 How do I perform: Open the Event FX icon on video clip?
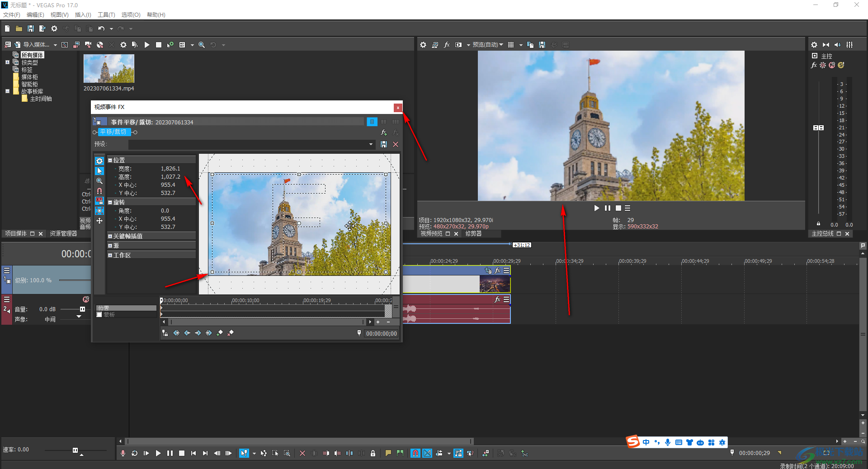tap(497, 270)
